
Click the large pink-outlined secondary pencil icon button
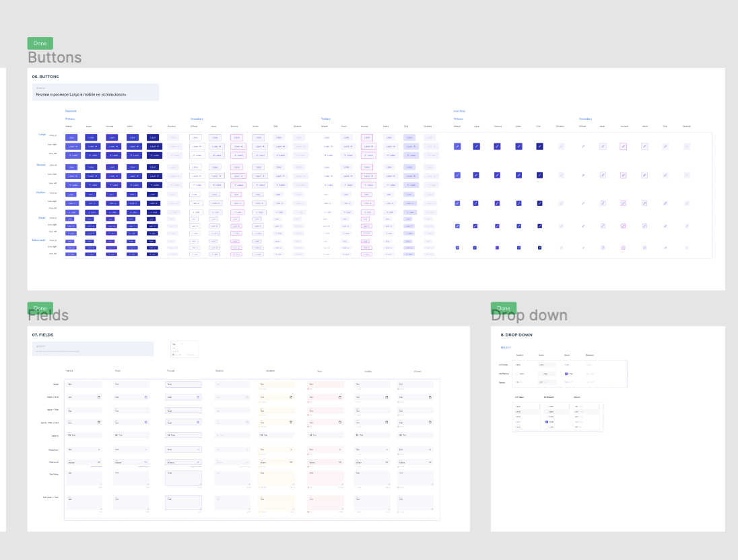click(x=623, y=146)
